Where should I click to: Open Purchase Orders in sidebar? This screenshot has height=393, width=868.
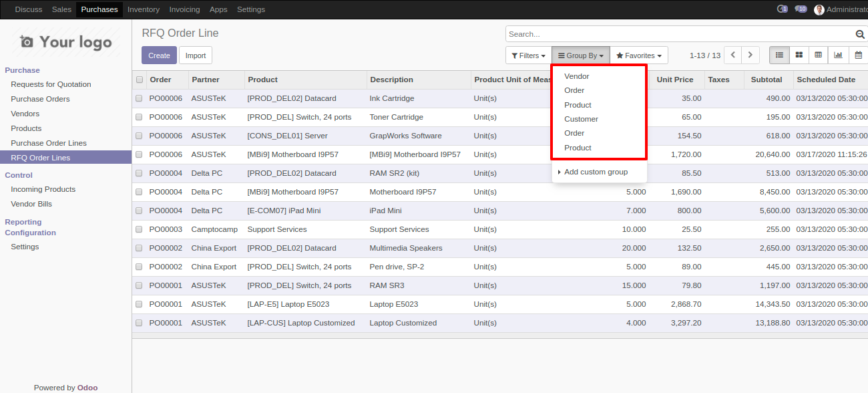(40, 99)
